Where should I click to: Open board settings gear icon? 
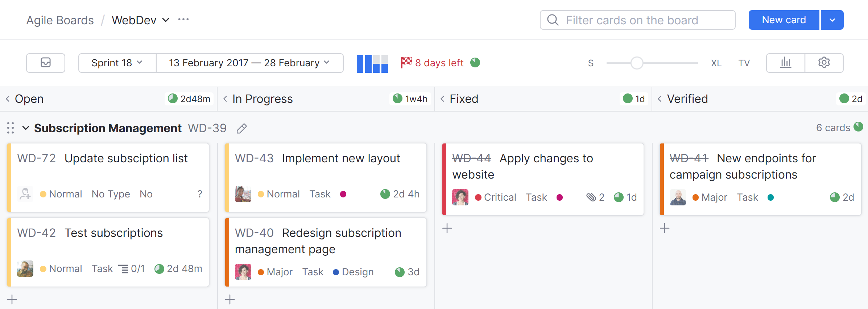click(x=824, y=63)
